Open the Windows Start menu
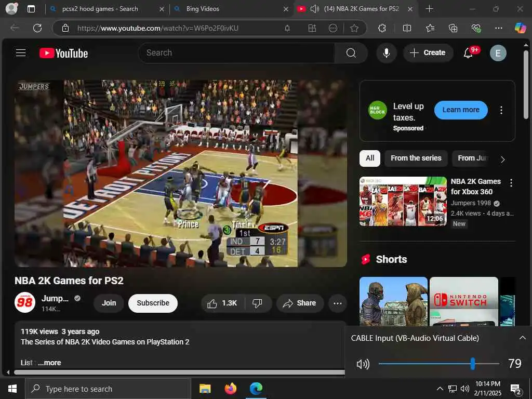The height and width of the screenshot is (399, 532). point(12,389)
